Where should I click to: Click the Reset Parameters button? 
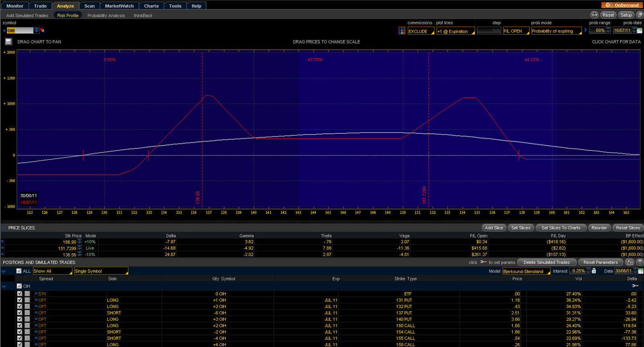coord(601,262)
